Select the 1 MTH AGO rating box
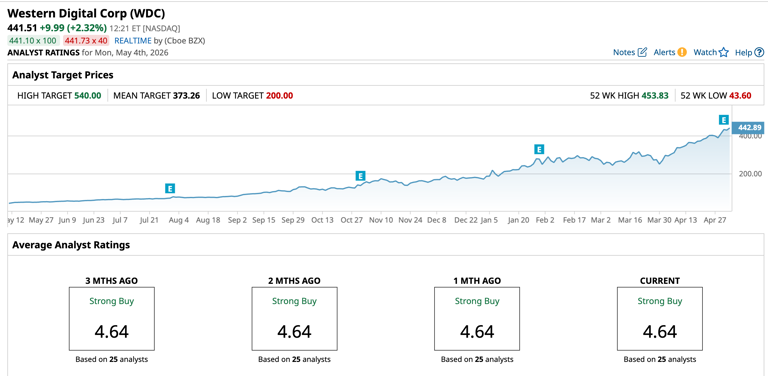This screenshot has width=768, height=376. [x=477, y=318]
